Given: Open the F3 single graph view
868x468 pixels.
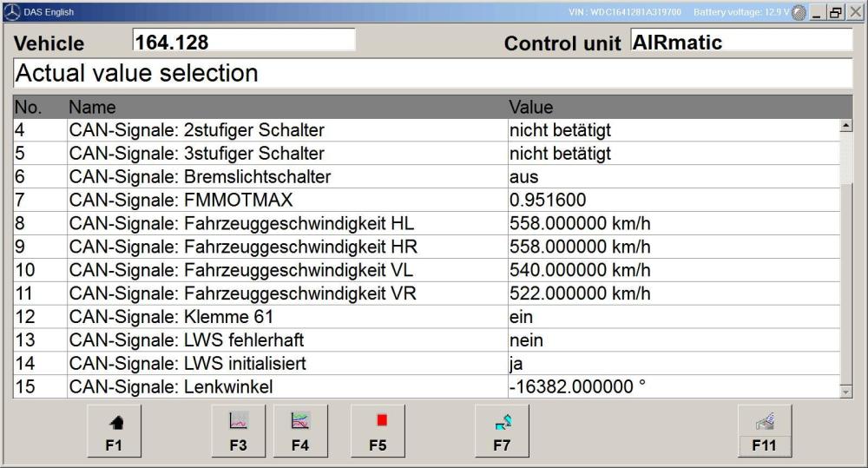Looking at the screenshot, I should tap(239, 431).
